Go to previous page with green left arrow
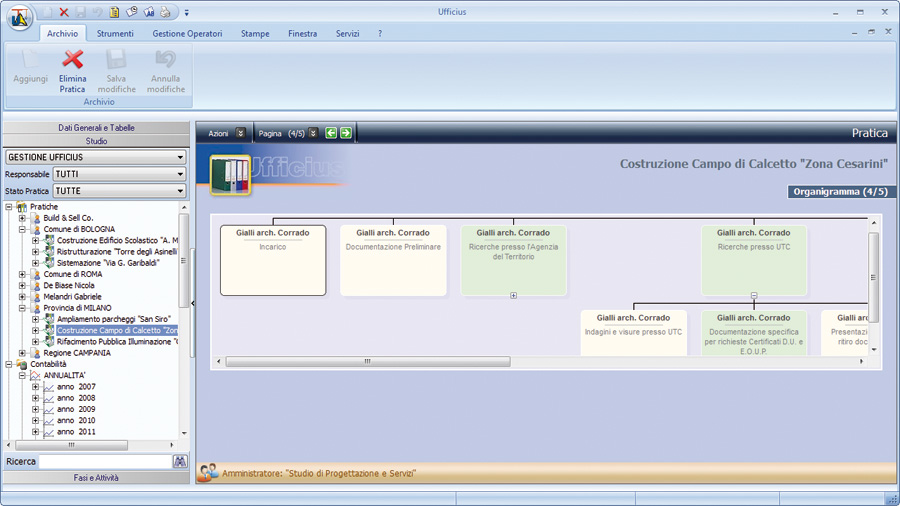Image resolution: width=900 pixels, height=506 pixels. tap(331, 133)
